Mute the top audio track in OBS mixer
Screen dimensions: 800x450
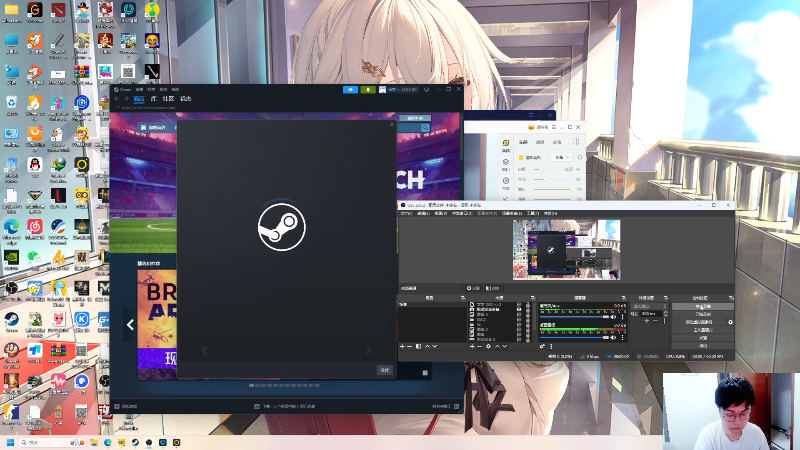coord(613,317)
